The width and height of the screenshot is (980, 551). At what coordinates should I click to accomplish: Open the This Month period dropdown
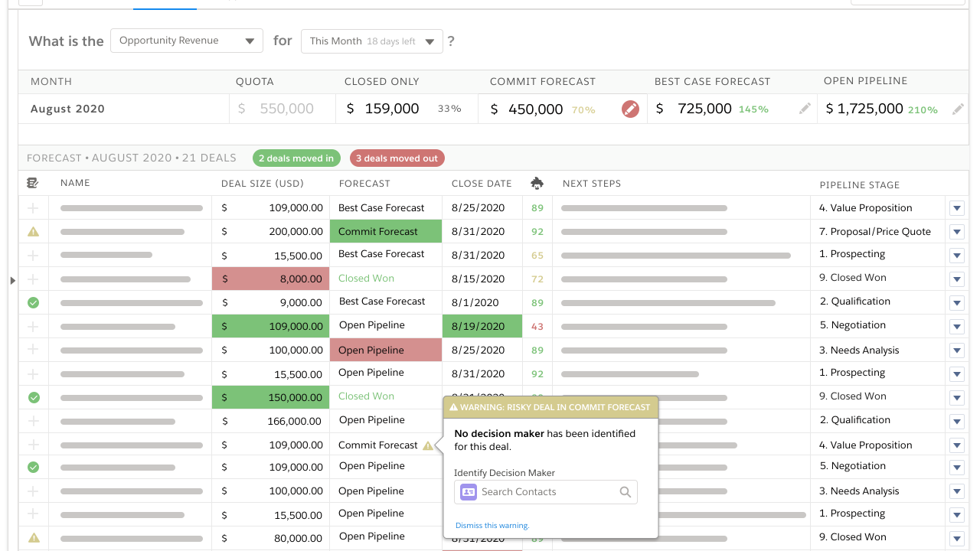(372, 41)
